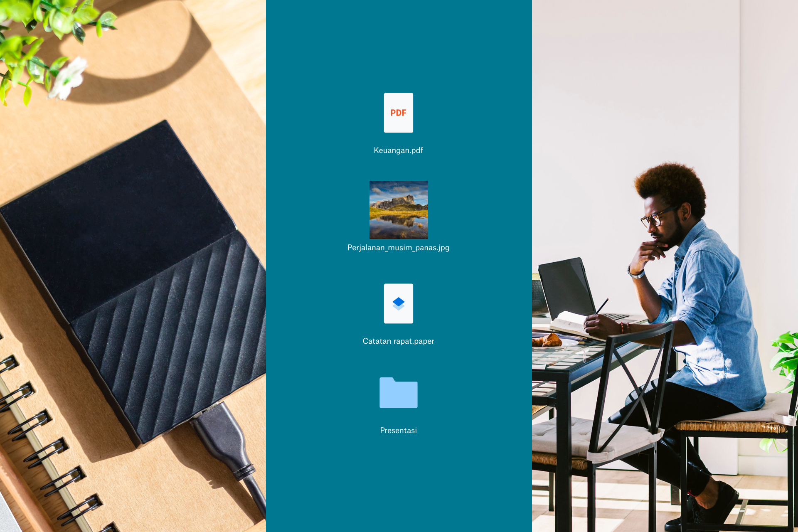The image size is (798, 532).
Task: Click Perjalanan_musim_panas.jpg filename label
Action: pyautogui.click(x=399, y=248)
